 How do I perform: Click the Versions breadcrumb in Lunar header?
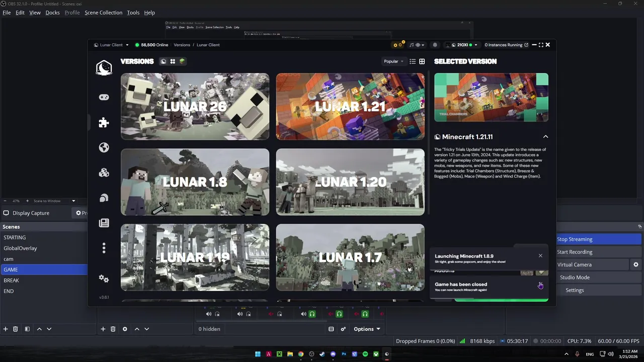[x=182, y=45]
